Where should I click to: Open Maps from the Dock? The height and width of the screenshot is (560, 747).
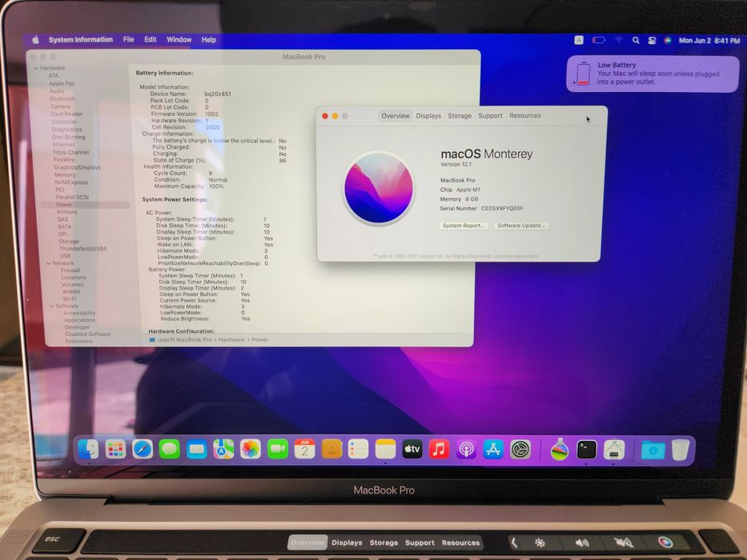click(223, 449)
